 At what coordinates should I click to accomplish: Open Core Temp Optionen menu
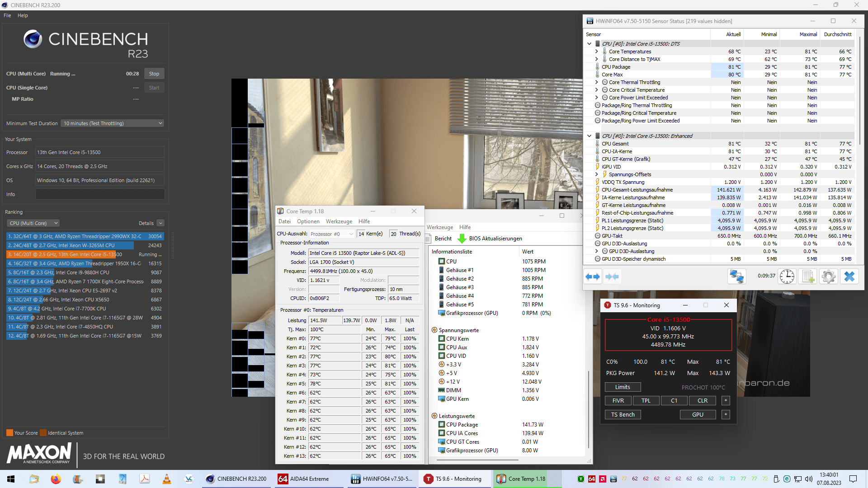pos(308,221)
